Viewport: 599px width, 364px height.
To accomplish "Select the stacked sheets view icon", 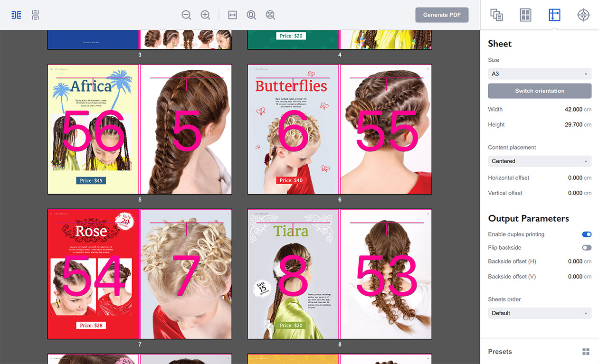I will coord(36,15).
